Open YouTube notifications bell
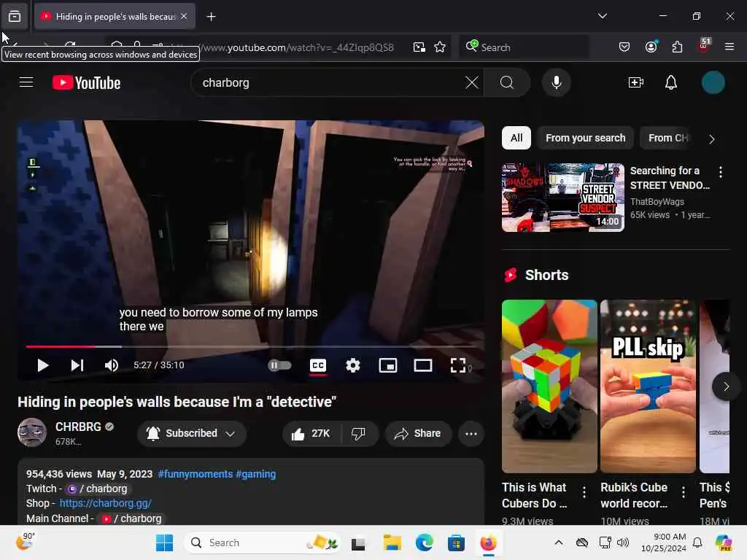 [x=671, y=82]
